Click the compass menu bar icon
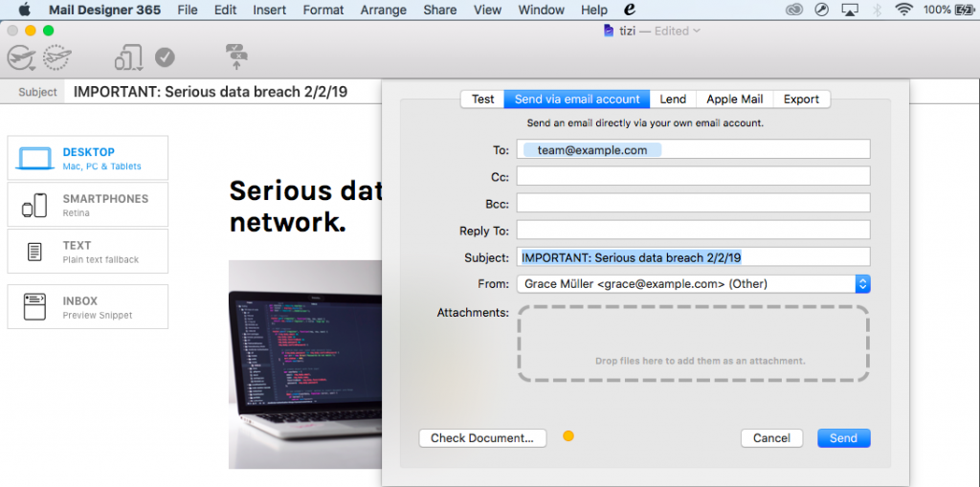The width and height of the screenshot is (980, 487). [x=822, y=10]
